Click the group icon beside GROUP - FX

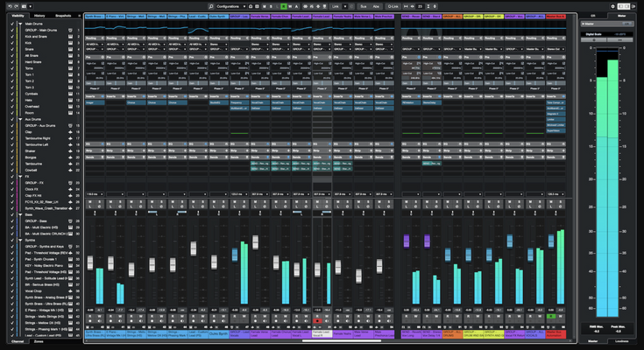click(70, 183)
